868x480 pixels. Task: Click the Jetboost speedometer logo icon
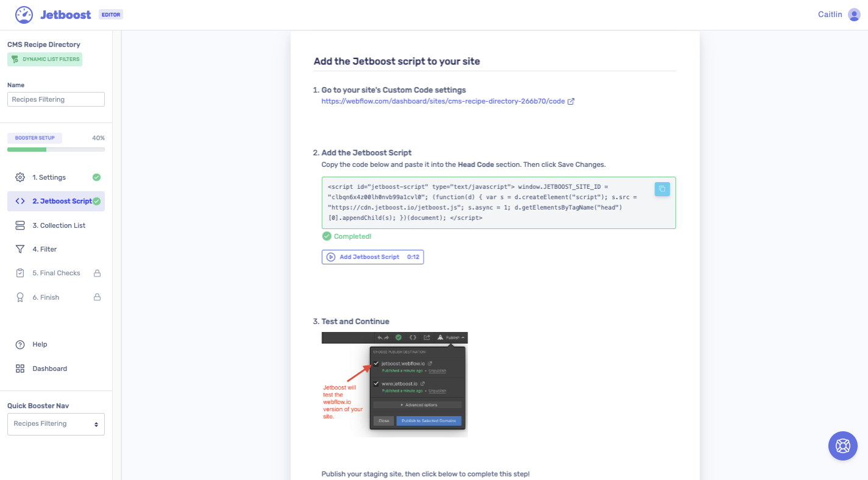[24, 14]
